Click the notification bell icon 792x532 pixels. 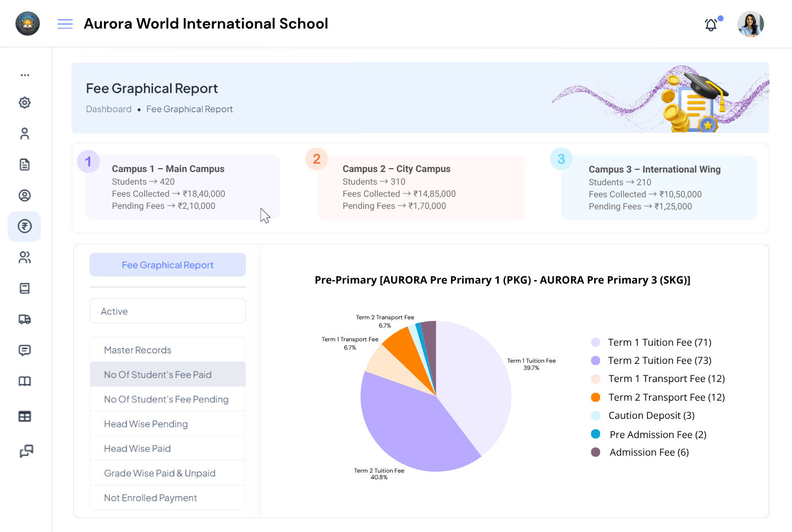711,24
